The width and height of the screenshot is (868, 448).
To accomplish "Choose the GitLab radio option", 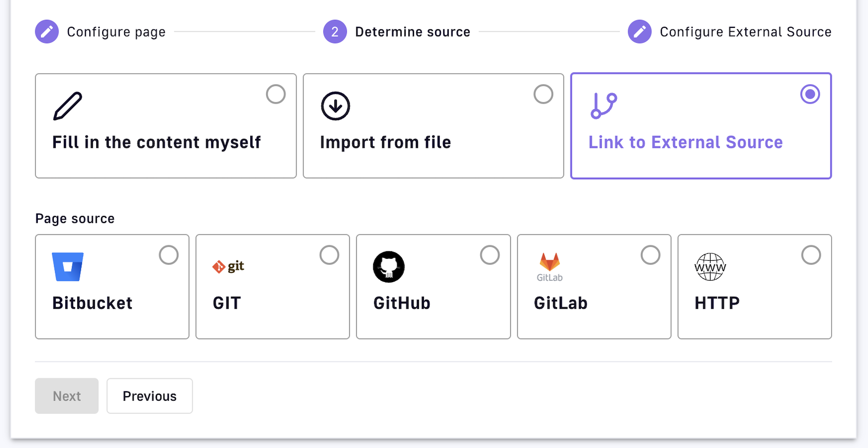I will coord(650,255).
